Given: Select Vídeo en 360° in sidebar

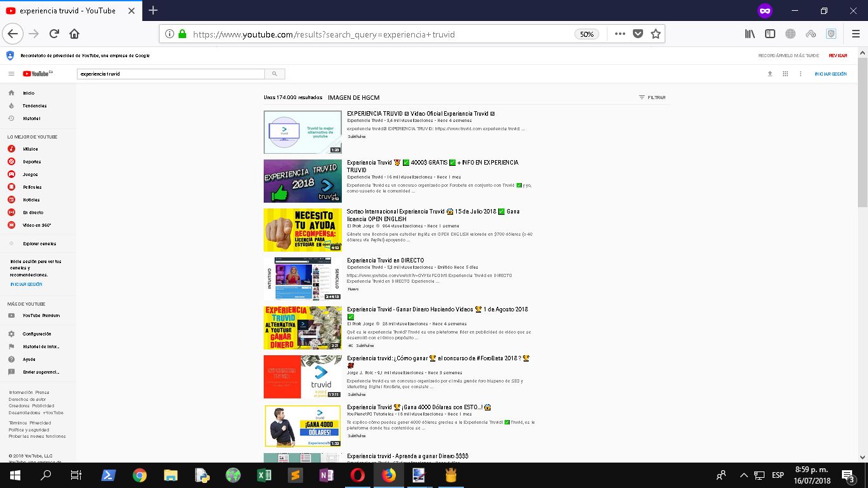Looking at the screenshot, I should (38, 226).
